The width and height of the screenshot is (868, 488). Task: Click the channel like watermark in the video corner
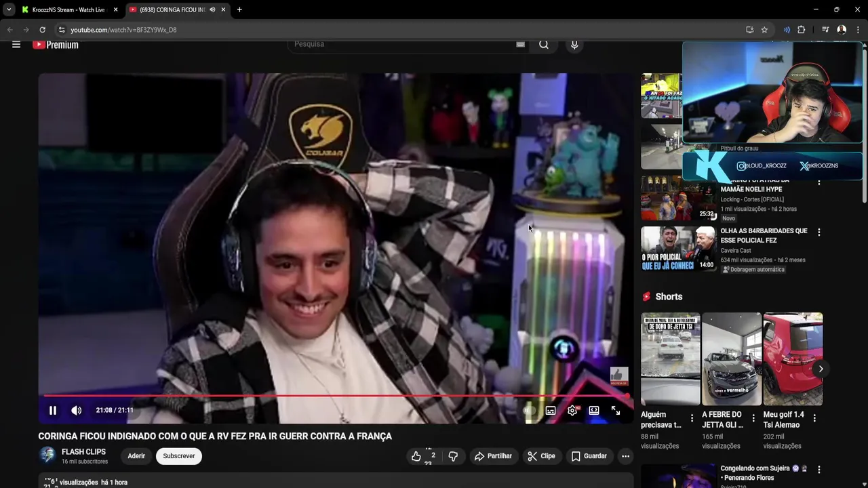pyautogui.click(x=619, y=376)
